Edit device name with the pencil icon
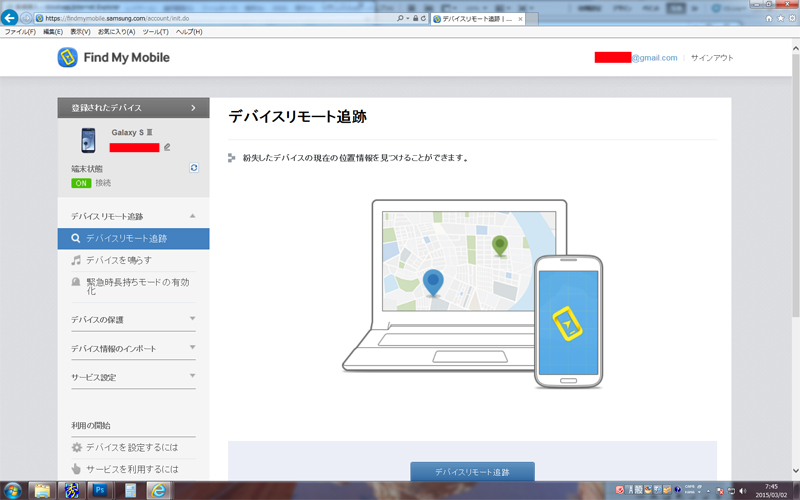Screen dimensions: 800x500 (167, 147)
